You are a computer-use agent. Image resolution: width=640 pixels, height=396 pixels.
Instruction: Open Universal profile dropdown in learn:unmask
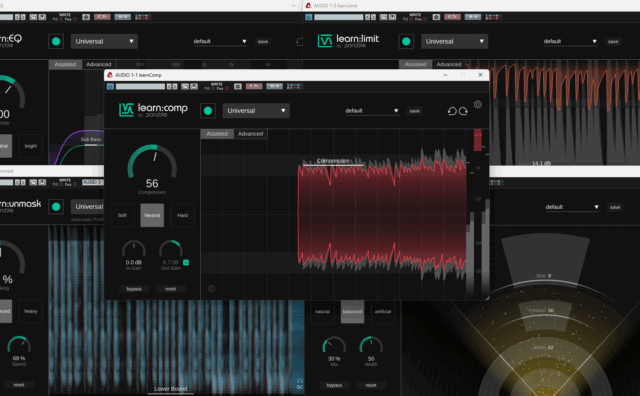[x=87, y=207]
